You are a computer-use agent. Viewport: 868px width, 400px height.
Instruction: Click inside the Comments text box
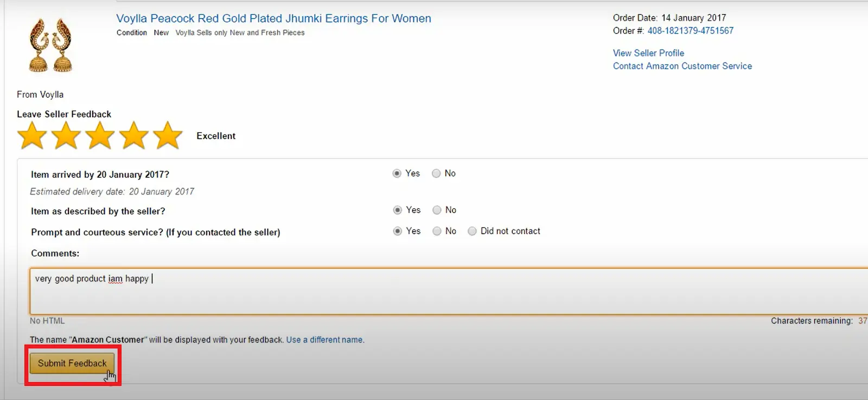449,291
